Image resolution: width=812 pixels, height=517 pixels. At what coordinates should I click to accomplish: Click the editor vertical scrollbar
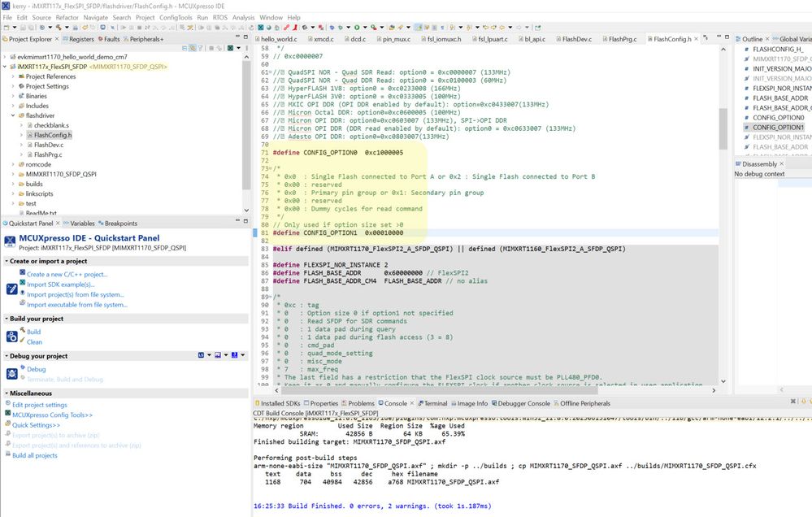(x=723, y=129)
